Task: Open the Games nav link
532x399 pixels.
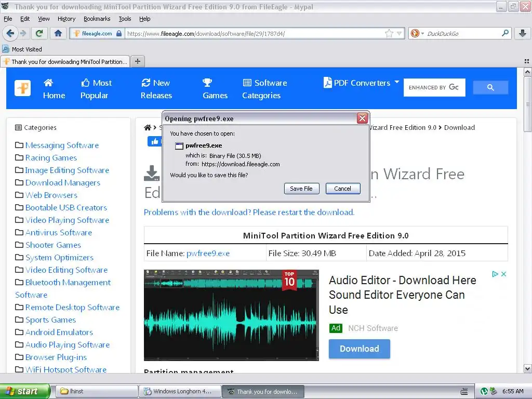Action: [x=215, y=89]
